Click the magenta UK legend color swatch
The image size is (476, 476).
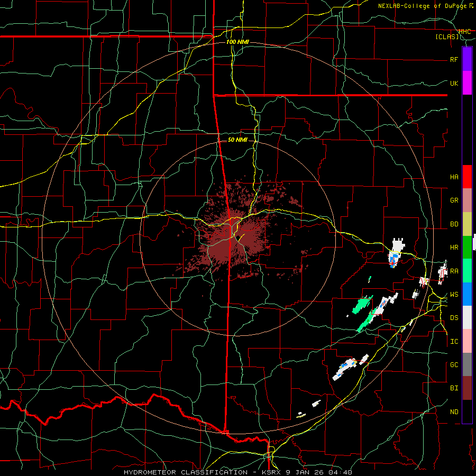pos(467,83)
